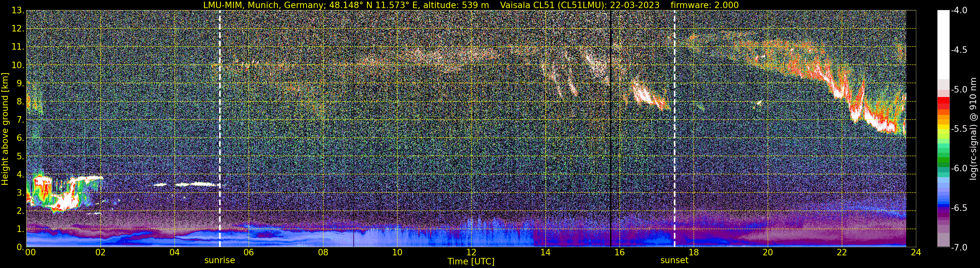This screenshot has width=980, height=268.
Task: Click the plot title "LMU-MIM, Munich, Germany"
Action: tap(263, 5)
